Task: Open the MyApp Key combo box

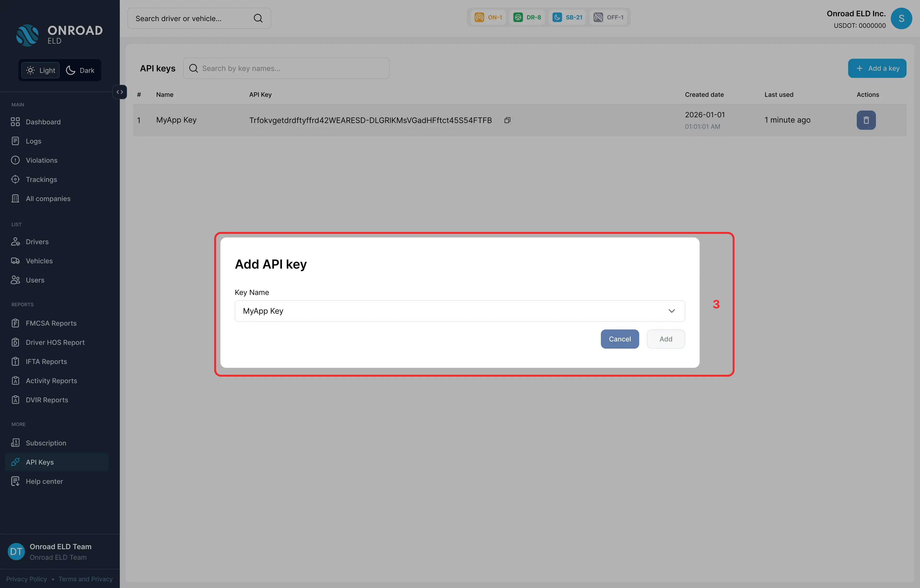Action: point(460,311)
